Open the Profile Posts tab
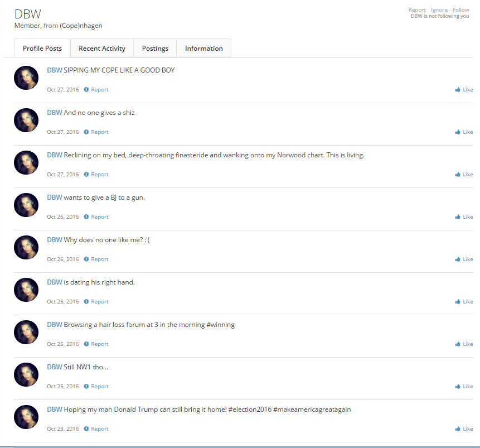The image size is (480, 448). point(42,49)
